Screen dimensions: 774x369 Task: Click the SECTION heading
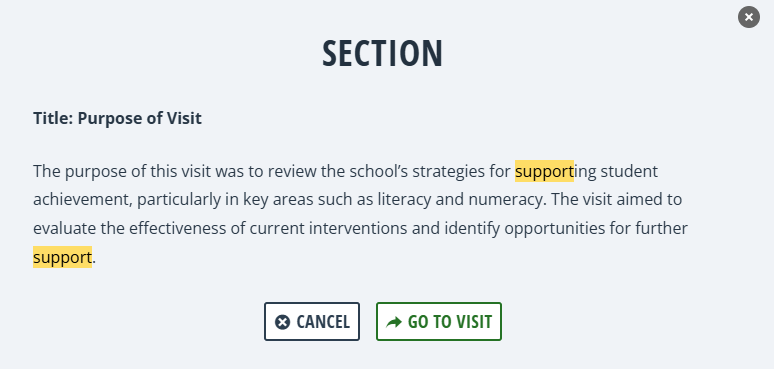tap(383, 53)
